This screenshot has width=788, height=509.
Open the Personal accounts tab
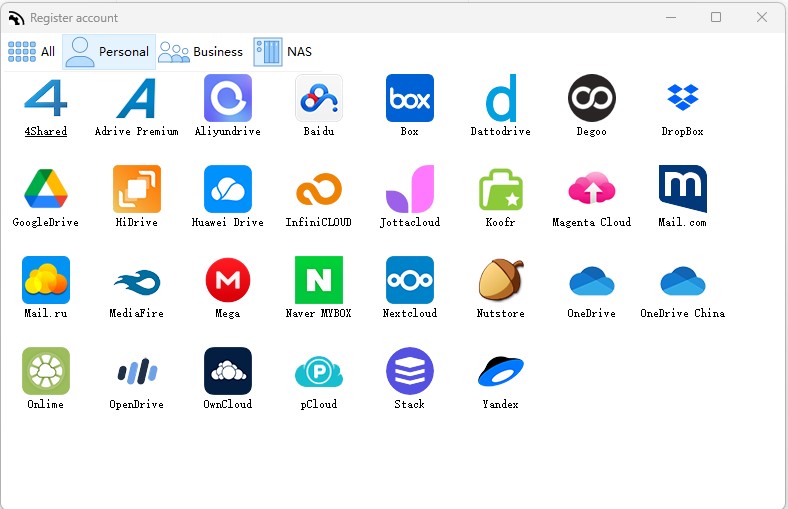[x=109, y=52]
